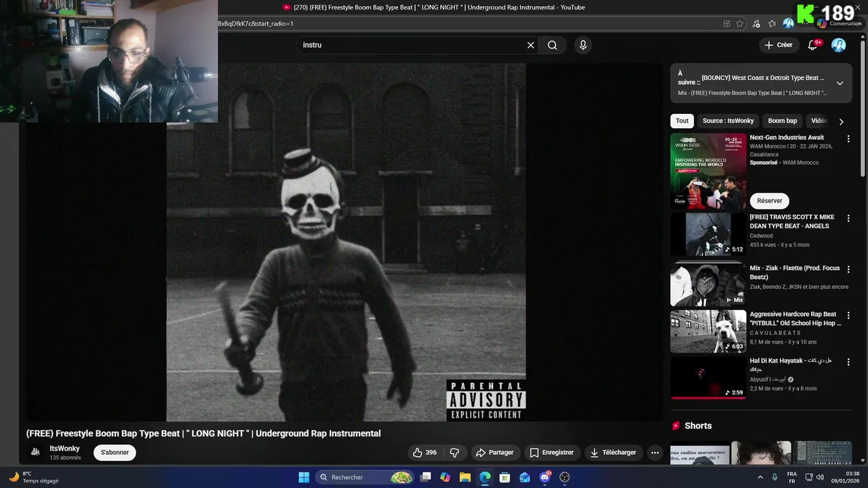Open Edge favorites list icon
Screen dimensions: 868x488
(772, 23)
